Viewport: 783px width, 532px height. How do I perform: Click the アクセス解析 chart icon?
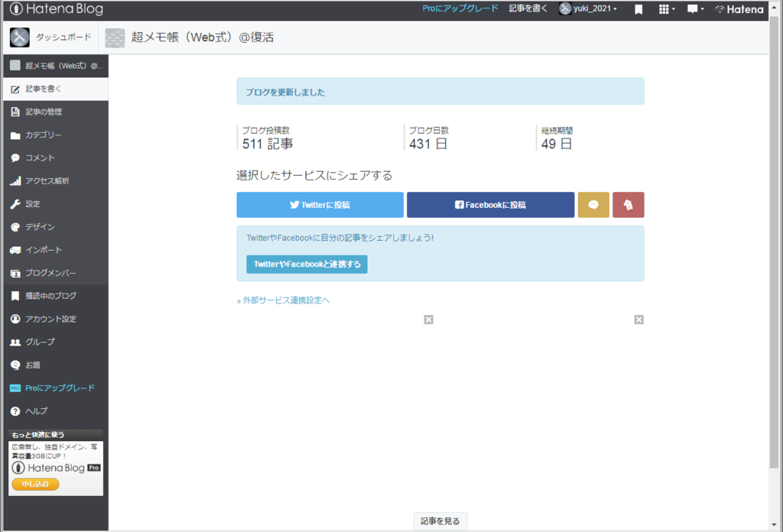(x=15, y=180)
